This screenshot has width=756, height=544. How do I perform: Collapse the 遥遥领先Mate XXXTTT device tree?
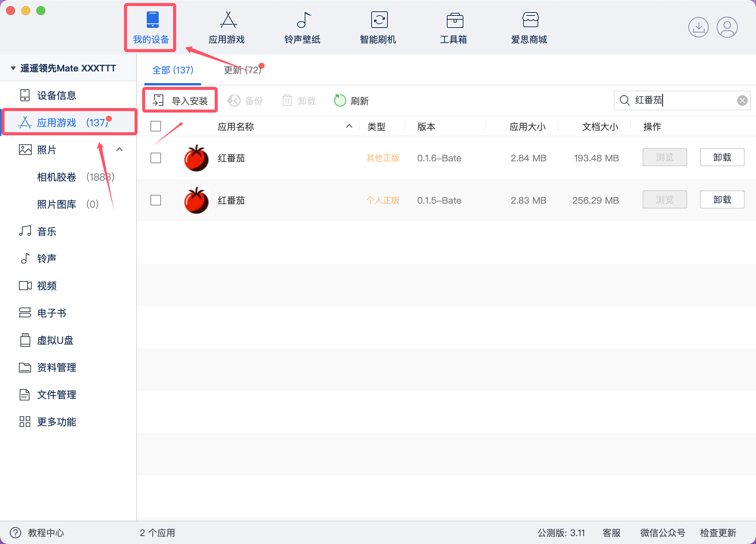point(13,68)
